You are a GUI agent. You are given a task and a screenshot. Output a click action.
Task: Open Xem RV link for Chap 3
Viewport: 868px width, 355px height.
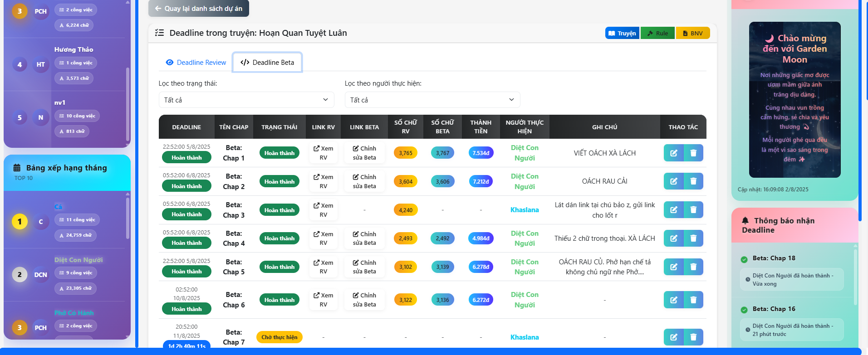pos(323,210)
